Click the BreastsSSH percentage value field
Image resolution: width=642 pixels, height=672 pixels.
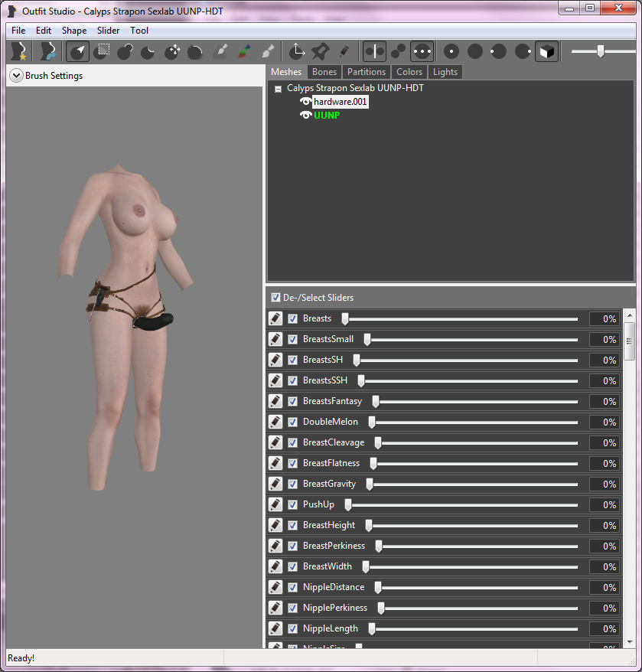(605, 380)
